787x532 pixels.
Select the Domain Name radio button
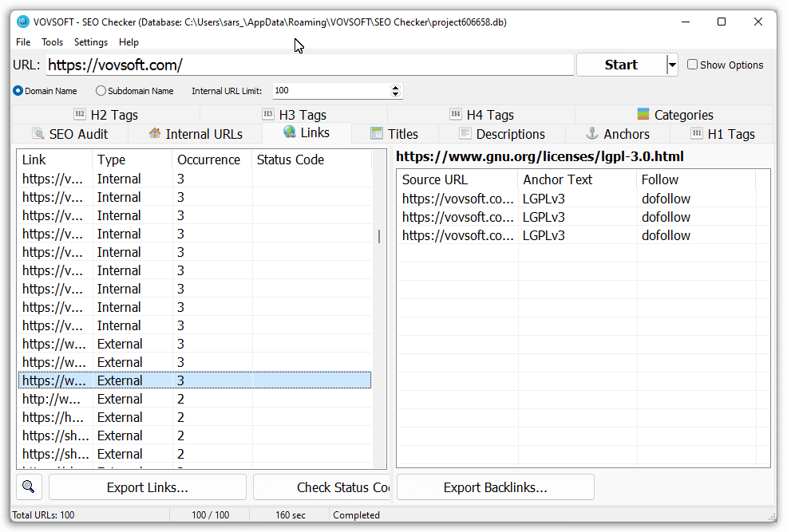18,91
